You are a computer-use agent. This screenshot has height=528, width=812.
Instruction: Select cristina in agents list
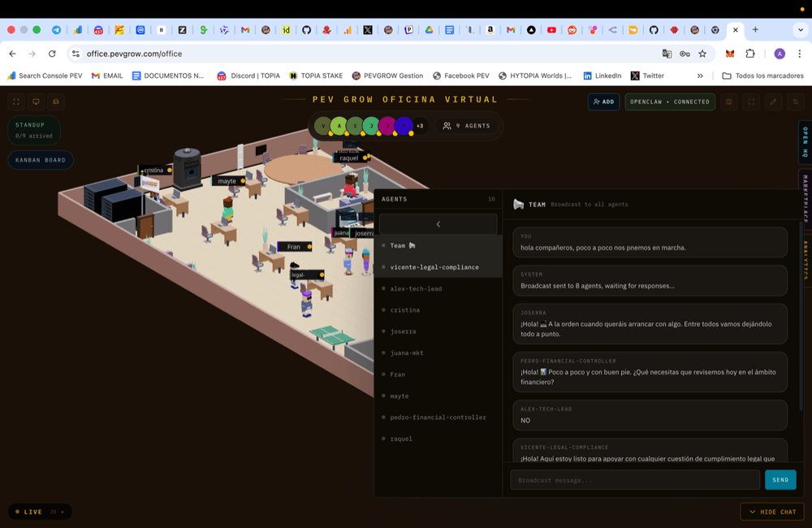coord(438,309)
